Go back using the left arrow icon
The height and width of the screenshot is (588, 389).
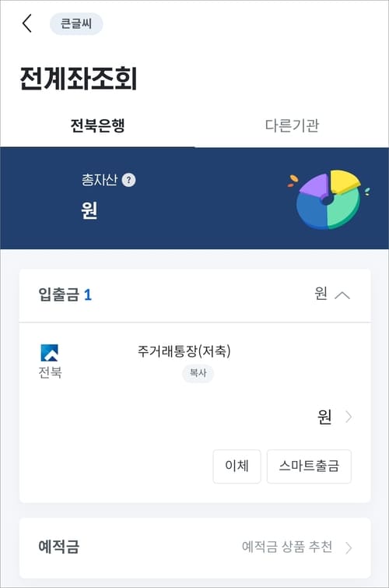[27, 23]
